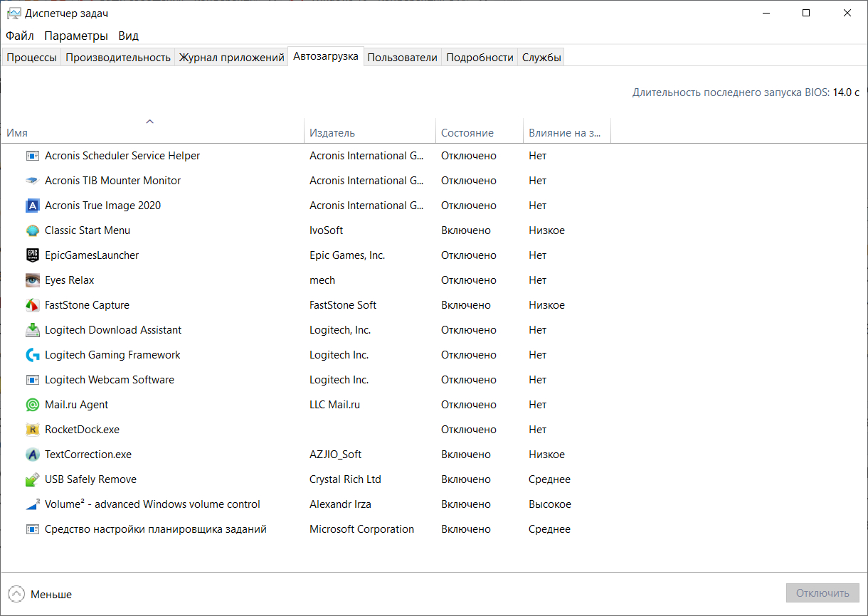Click TextCorrection.exe's Включено status
Image resolution: width=868 pixels, height=616 pixels.
point(466,455)
